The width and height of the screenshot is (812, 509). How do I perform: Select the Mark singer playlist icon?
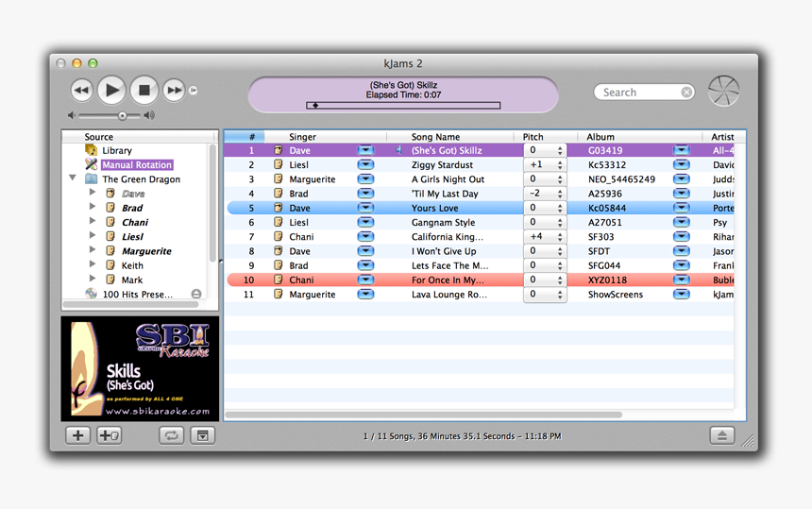(x=110, y=280)
